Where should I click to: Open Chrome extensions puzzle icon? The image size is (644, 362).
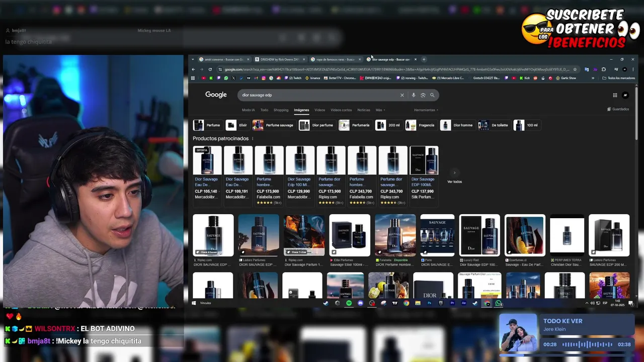604,69
